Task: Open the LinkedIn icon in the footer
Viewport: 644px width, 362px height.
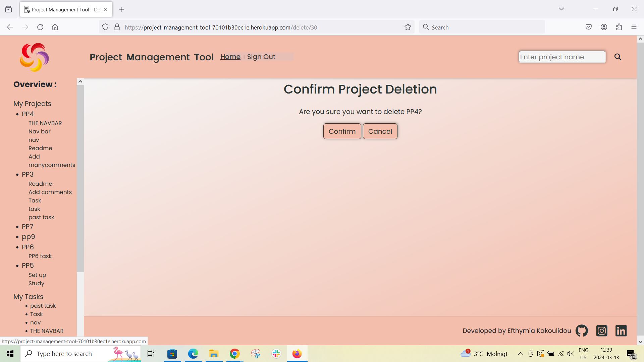Action: [621, 330]
